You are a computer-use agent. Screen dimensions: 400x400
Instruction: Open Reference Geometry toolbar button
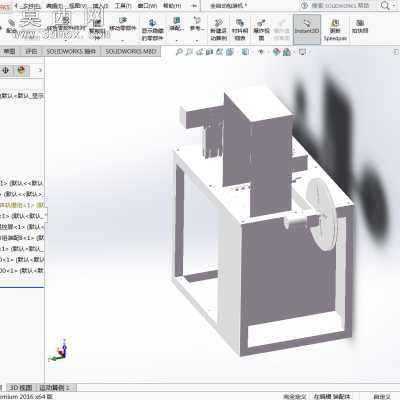pyautogui.click(x=197, y=24)
